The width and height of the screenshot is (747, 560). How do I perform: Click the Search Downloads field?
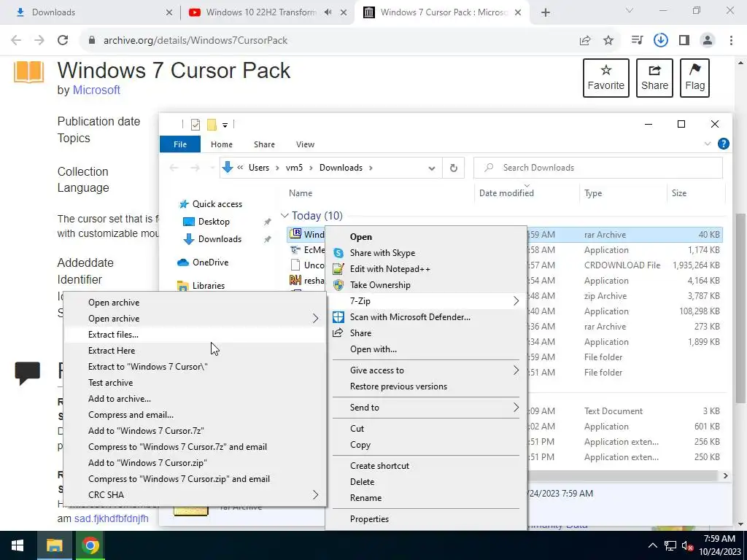[x=598, y=168]
